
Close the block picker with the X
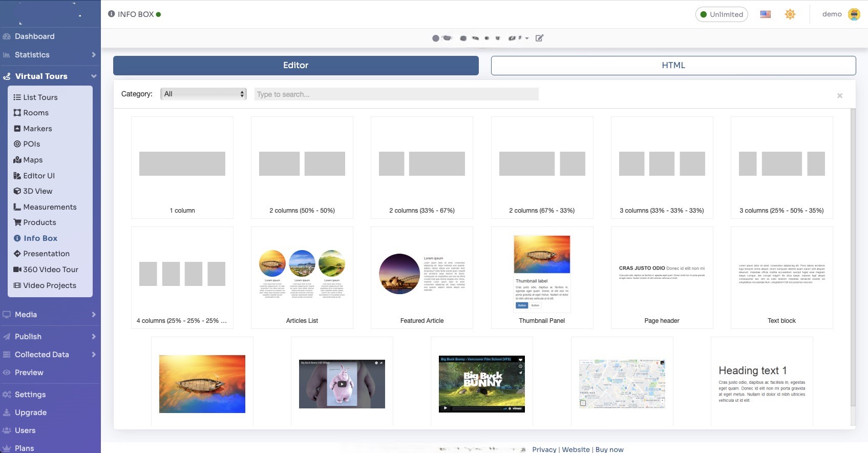point(840,96)
